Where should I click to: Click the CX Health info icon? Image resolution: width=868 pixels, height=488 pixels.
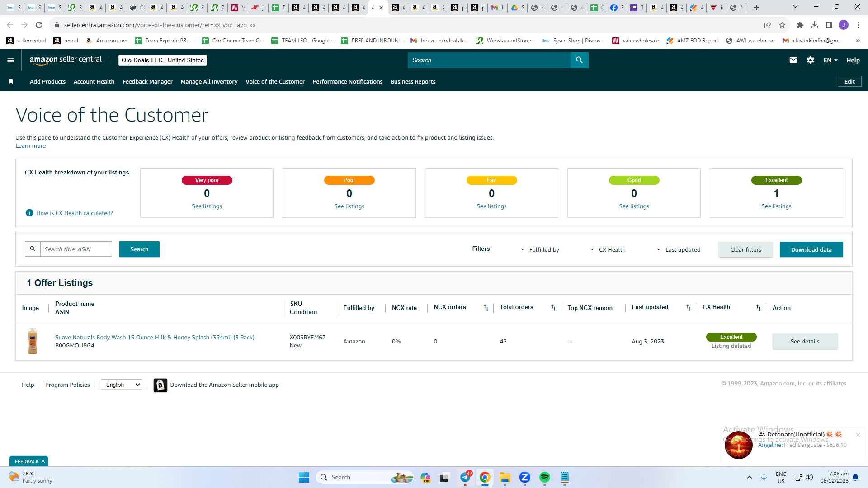(29, 213)
